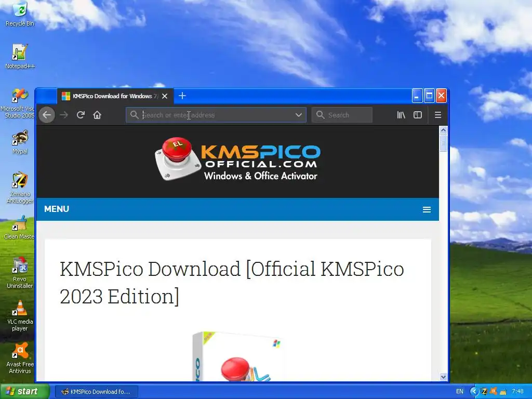Open the blue MENU bar on page
The height and width of the screenshot is (399, 532).
pos(237,209)
